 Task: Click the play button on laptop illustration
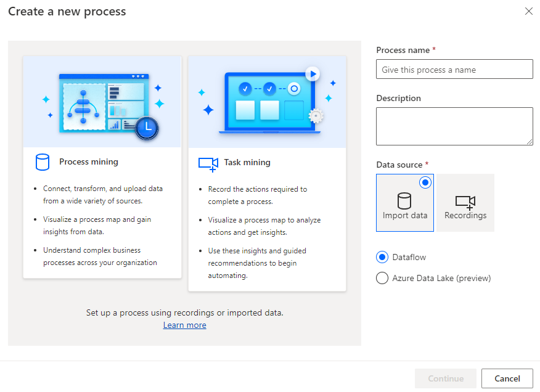[x=313, y=74]
